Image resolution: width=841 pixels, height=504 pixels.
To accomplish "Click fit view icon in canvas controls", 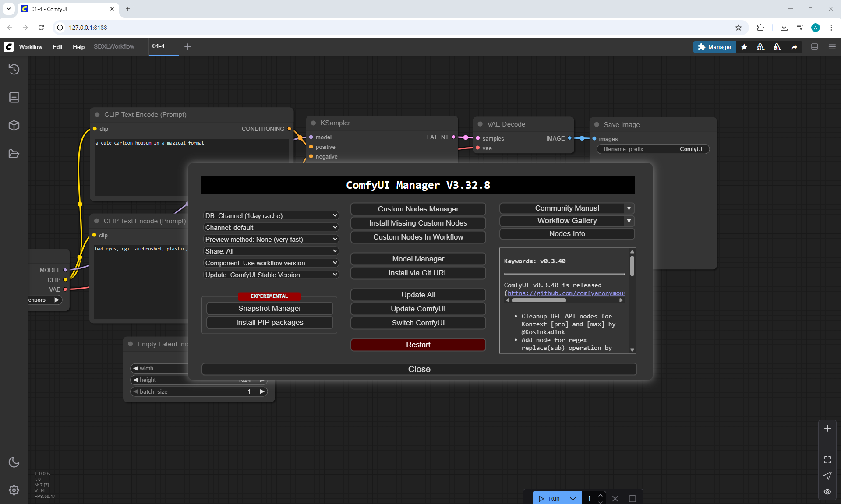I will coord(827,460).
